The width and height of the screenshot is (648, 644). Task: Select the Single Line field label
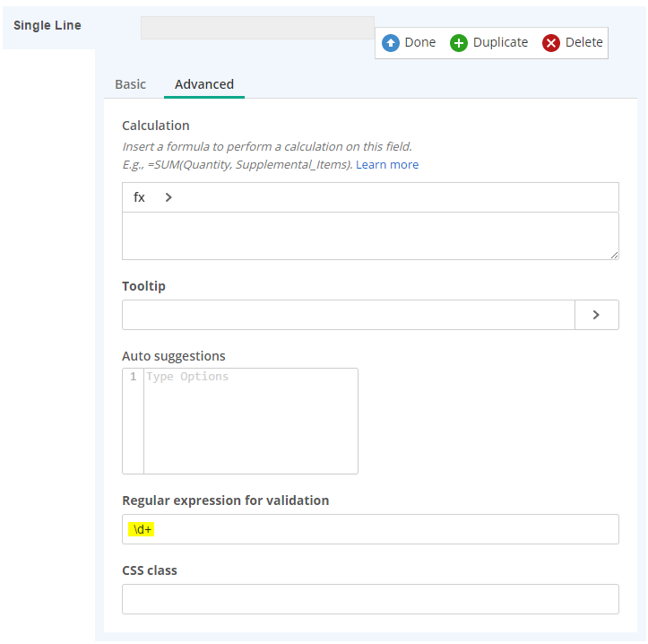click(48, 25)
